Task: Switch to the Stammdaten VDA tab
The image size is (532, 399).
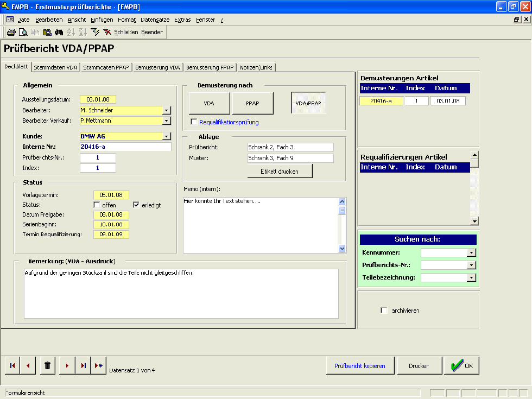Action: (56, 68)
